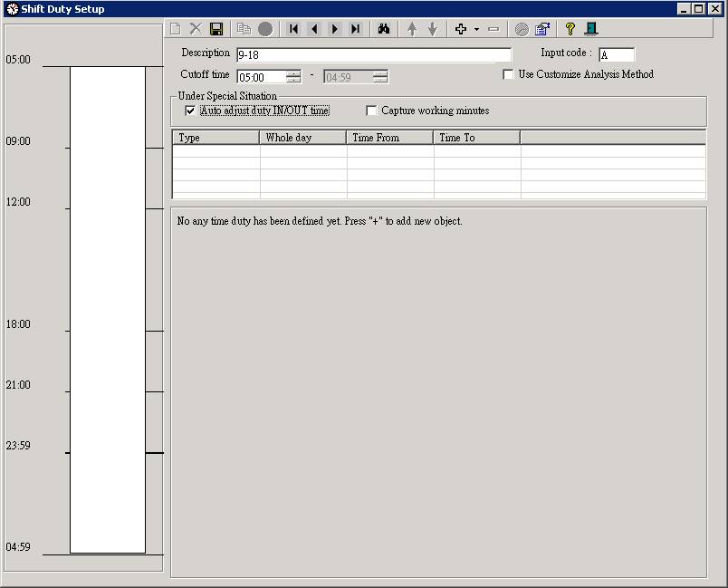Click the move up arrow icon
Viewport: 728px width, 588px height.
tap(412, 29)
